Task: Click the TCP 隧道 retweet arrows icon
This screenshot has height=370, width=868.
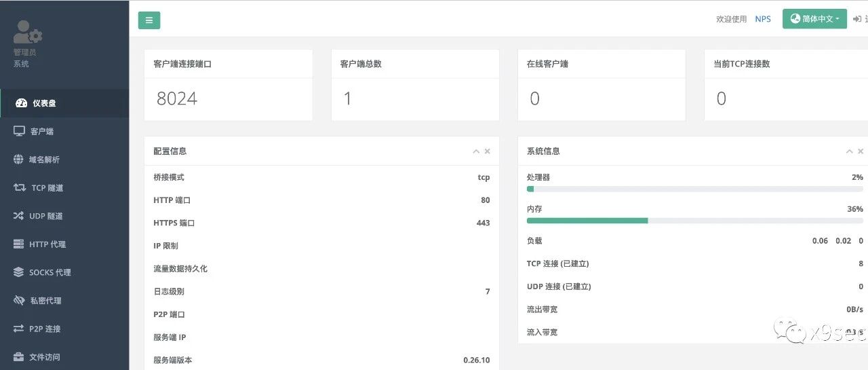Action: click(20, 187)
